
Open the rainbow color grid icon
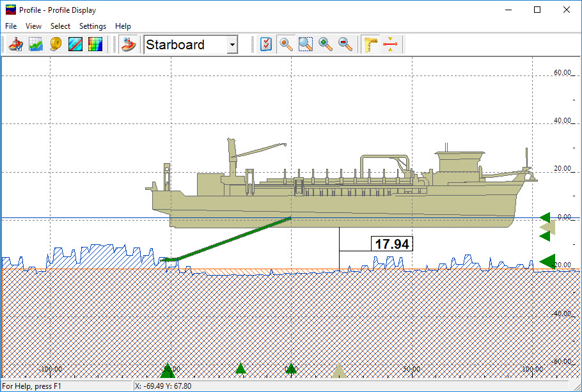tap(95, 45)
